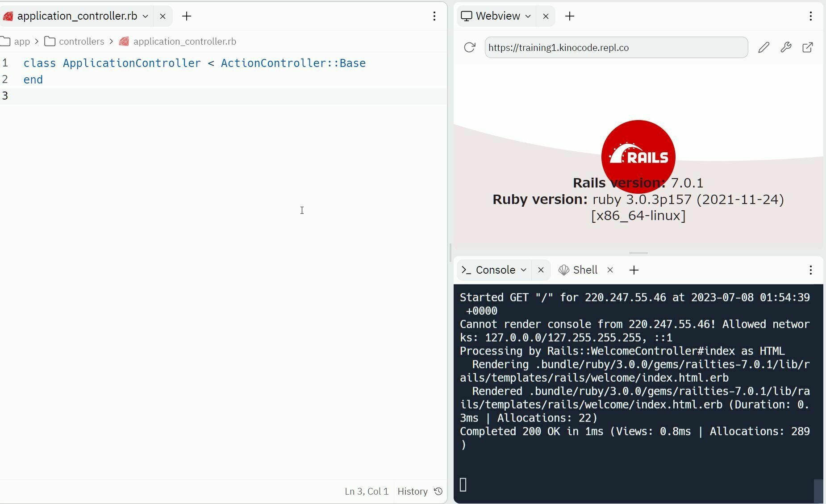Add a new tab beside Shell
The image size is (826, 504).
pos(634,270)
